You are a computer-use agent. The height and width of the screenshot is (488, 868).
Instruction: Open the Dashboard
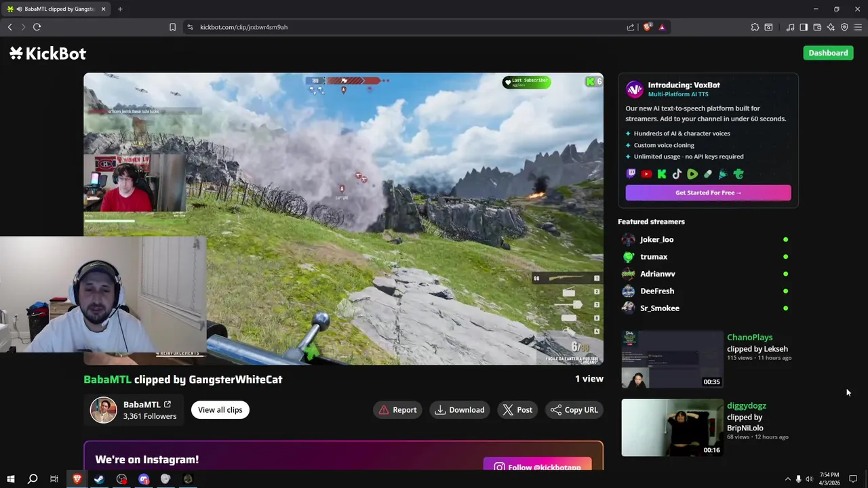(x=828, y=53)
